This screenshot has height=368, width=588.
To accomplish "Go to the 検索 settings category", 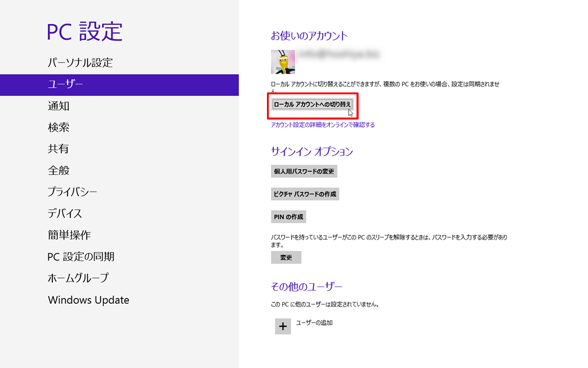I will tap(58, 127).
